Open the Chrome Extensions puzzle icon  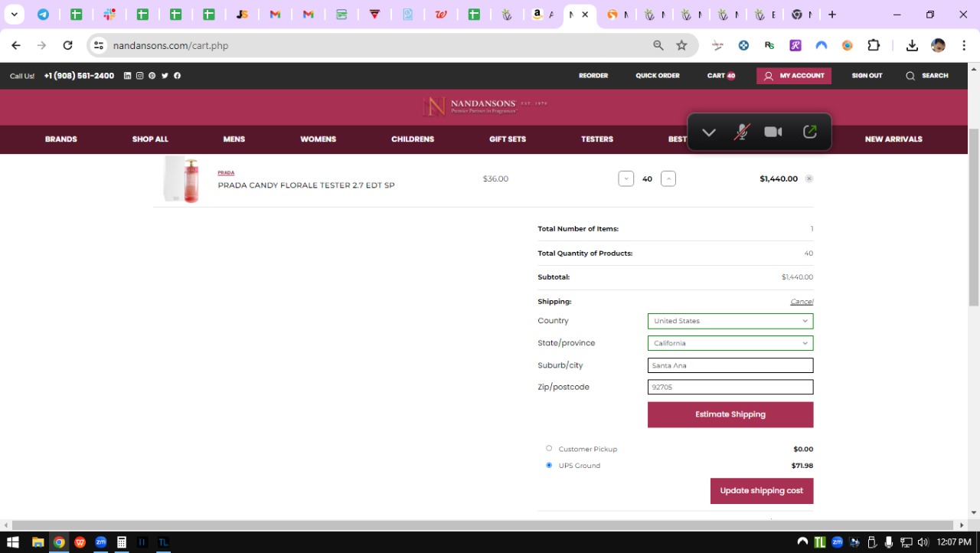click(x=874, y=46)
